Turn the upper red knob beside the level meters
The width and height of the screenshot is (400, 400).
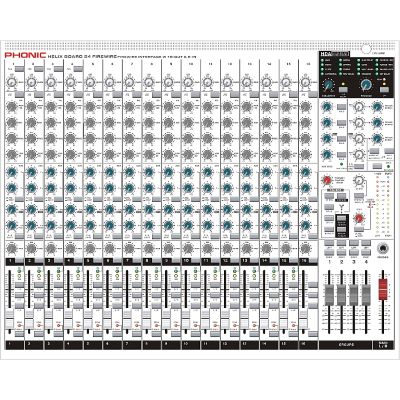(x=327, y=181)
